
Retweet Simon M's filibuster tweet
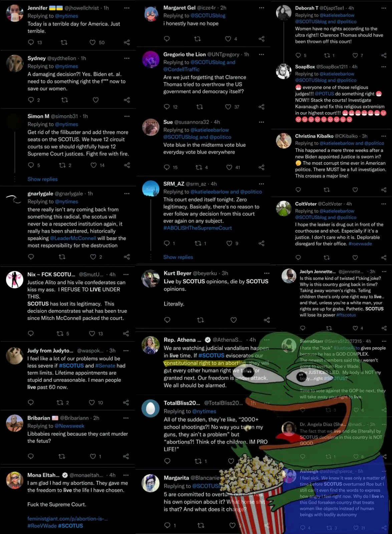click(x=62, y=165)
